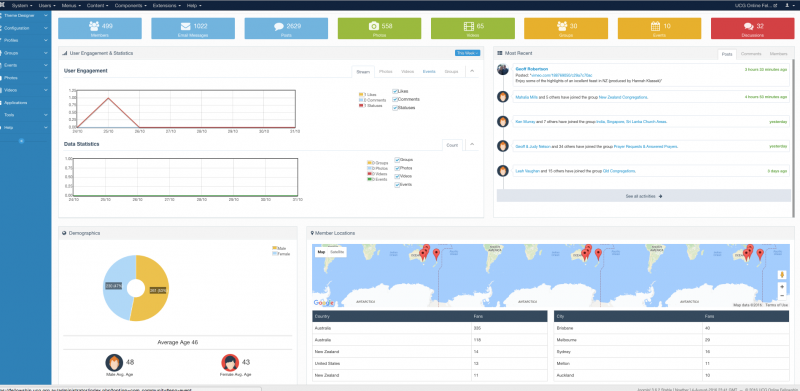This screenshot has width=800, height=391.
Task: Toggle the Statuses checkbox in User Engagement
Action: [x=395, y=108]
